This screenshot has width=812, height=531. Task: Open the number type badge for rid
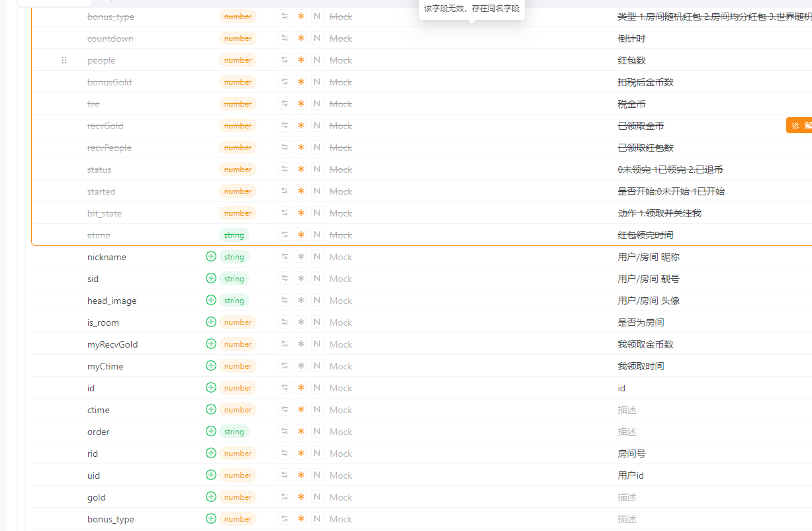(238, 453)
